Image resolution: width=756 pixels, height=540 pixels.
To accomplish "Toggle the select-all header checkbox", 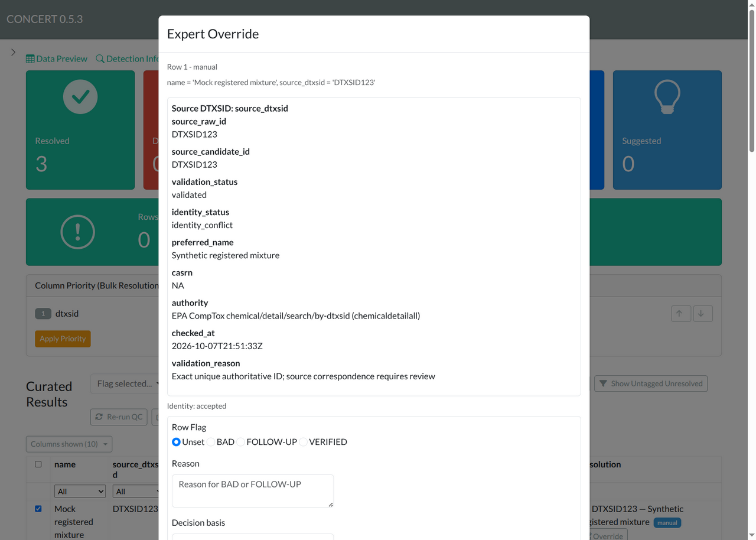I will [38, 464].
